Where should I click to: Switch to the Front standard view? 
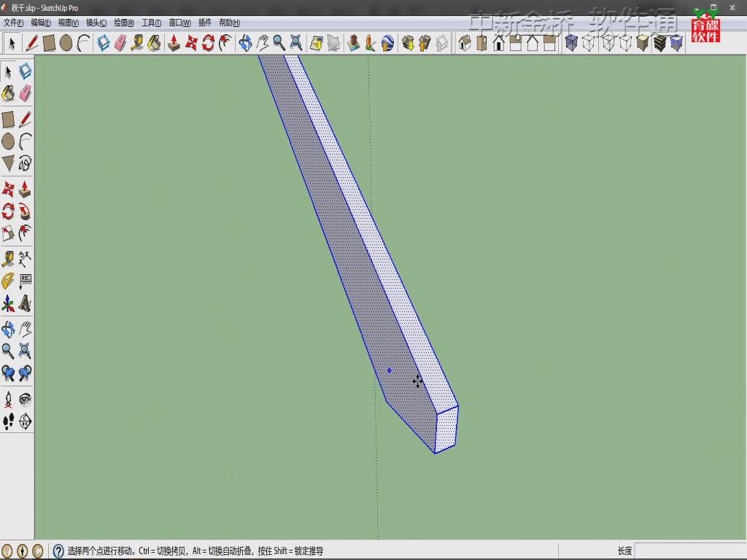click(499, 43)
